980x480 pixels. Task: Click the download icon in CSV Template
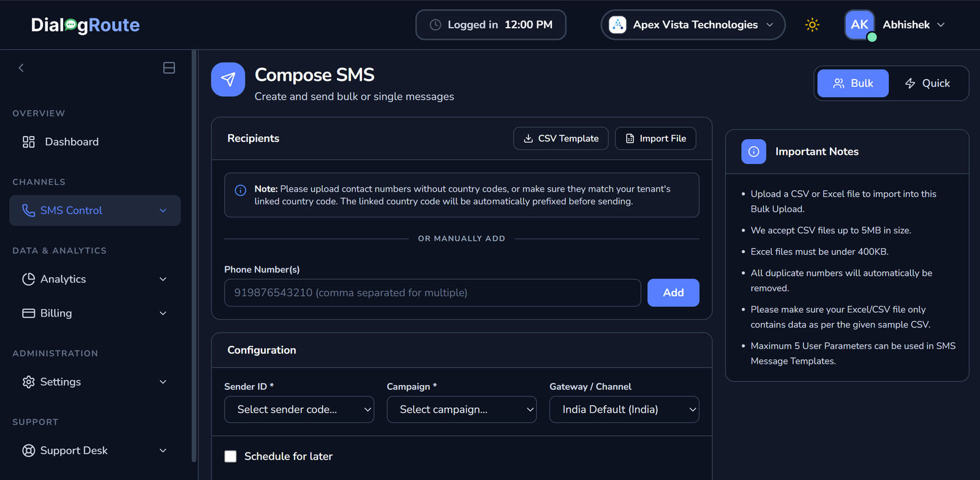coord(528,138)
